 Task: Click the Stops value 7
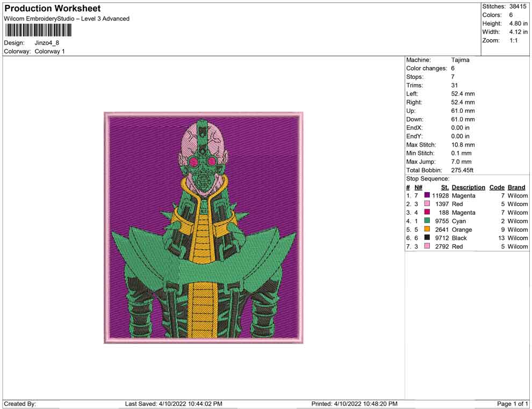(x=452, y=77)
